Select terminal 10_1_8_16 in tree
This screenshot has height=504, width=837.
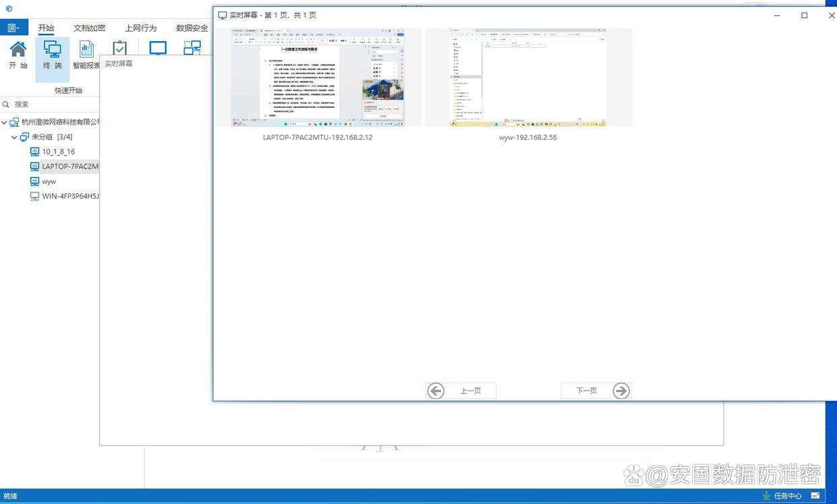tap(58, 152)
